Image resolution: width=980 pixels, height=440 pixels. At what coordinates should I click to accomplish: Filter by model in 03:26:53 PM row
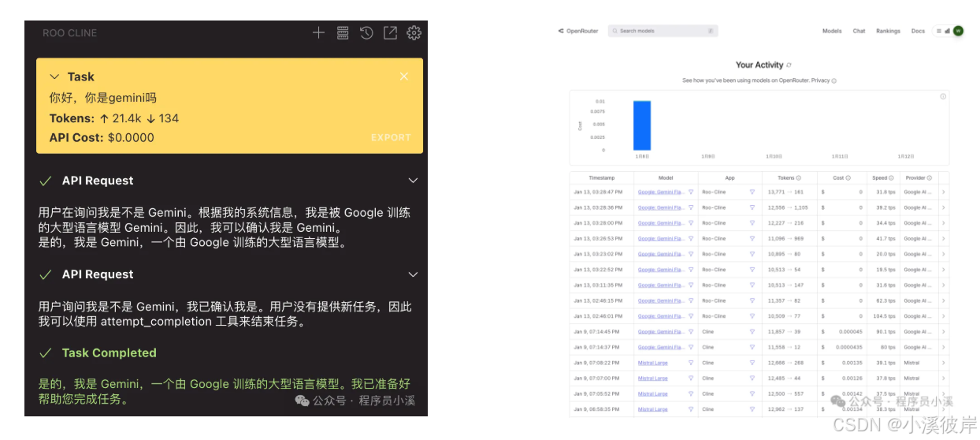pyautogui.click(x=691, y=238)
